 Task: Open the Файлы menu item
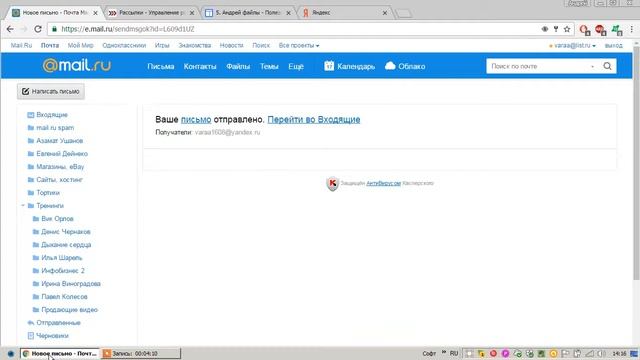point(238,66)
